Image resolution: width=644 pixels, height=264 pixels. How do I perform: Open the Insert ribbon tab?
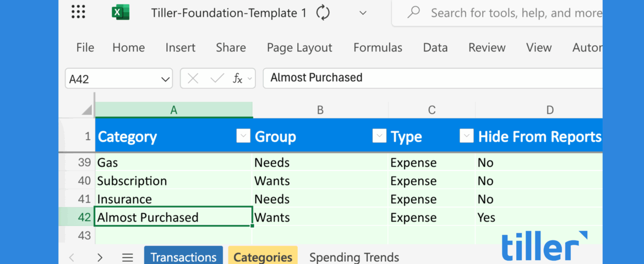coord(181,48)
